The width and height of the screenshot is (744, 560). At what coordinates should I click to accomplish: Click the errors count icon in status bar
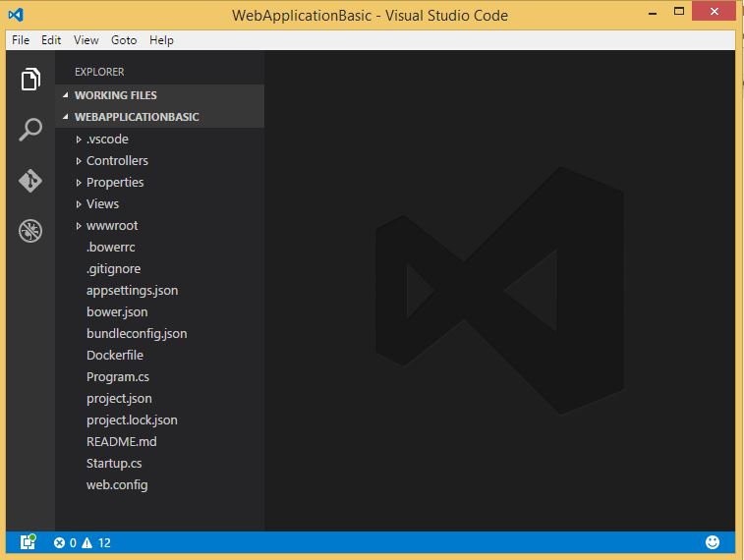[59, 543]
